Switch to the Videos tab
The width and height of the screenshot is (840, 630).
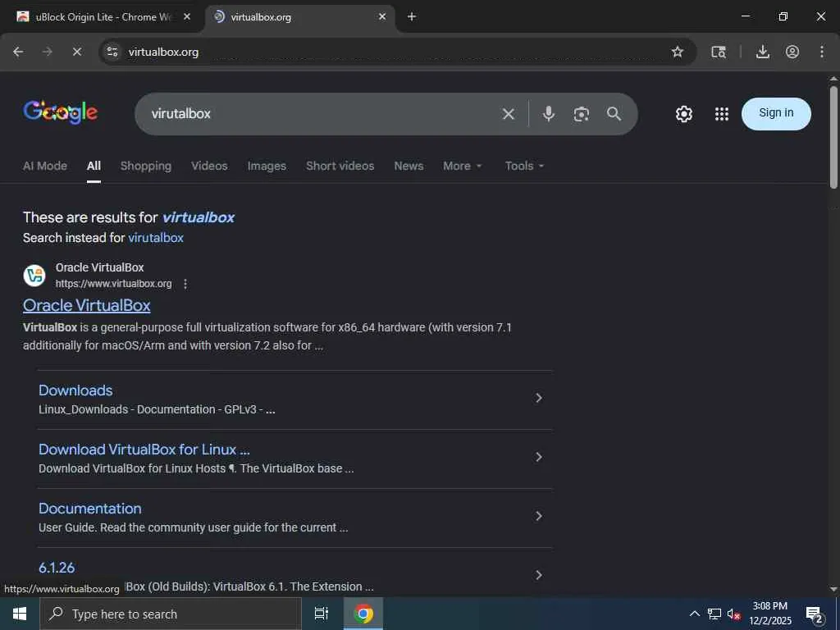click(209, 166)
